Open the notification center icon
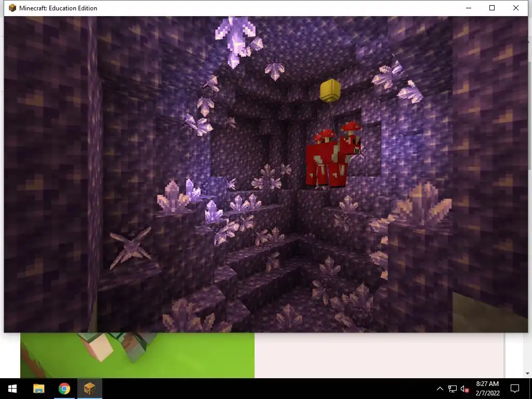Viewport: 532px width, 399px height. [515, 389]
